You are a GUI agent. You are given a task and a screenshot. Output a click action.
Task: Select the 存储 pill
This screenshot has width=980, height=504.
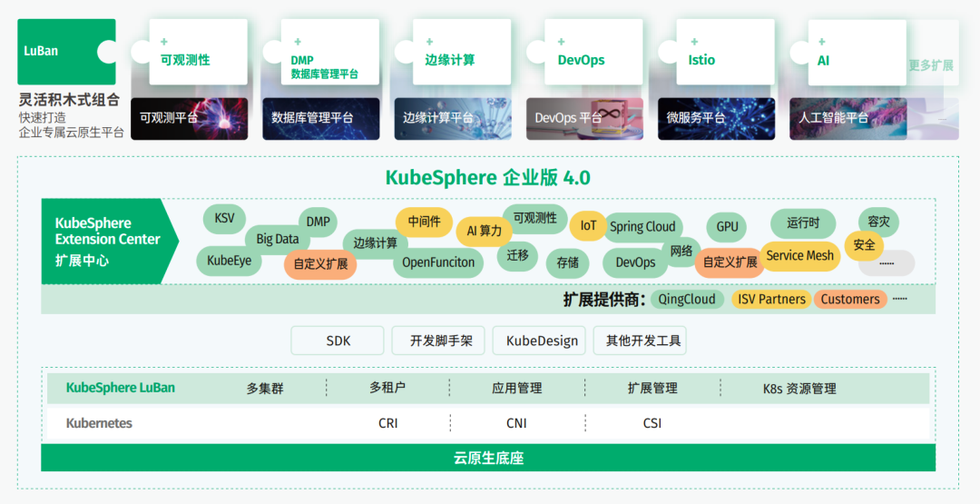[567, 263]
